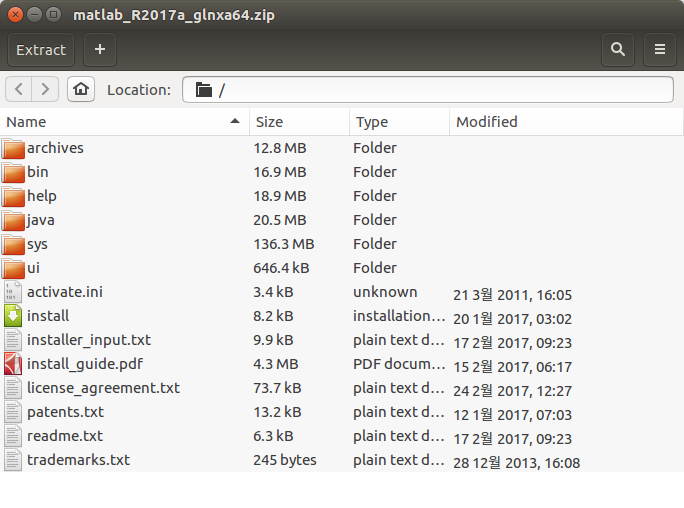This screenshot has height=508, width=684.
Task: Select the 'readme.txt' file name
Action: (x=65, y=436)
